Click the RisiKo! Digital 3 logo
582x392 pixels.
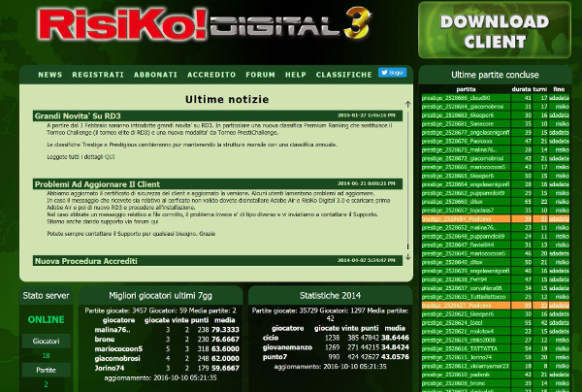click(x=204, y=24)
